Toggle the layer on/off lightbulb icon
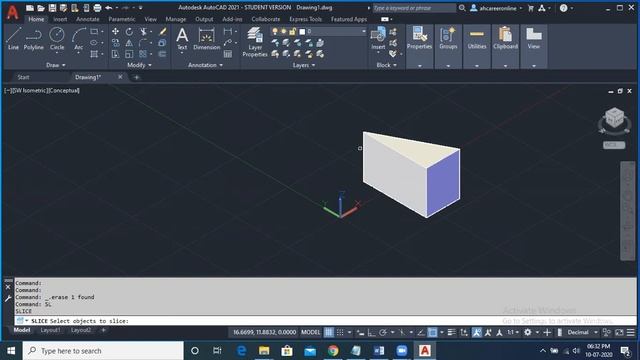This screenshot has width=640, height=360. point(275,31)
